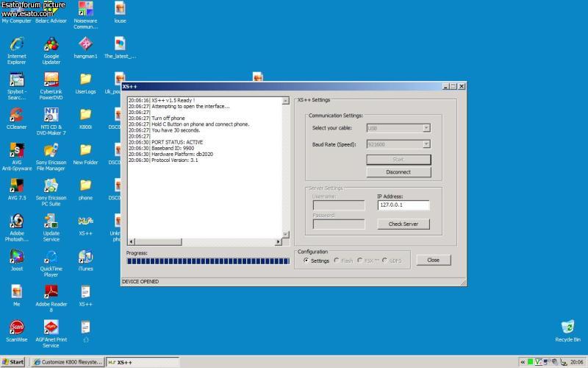The image size is (588, 368).
Task: Show hidden system tray icons chevron
Action: 523,362
